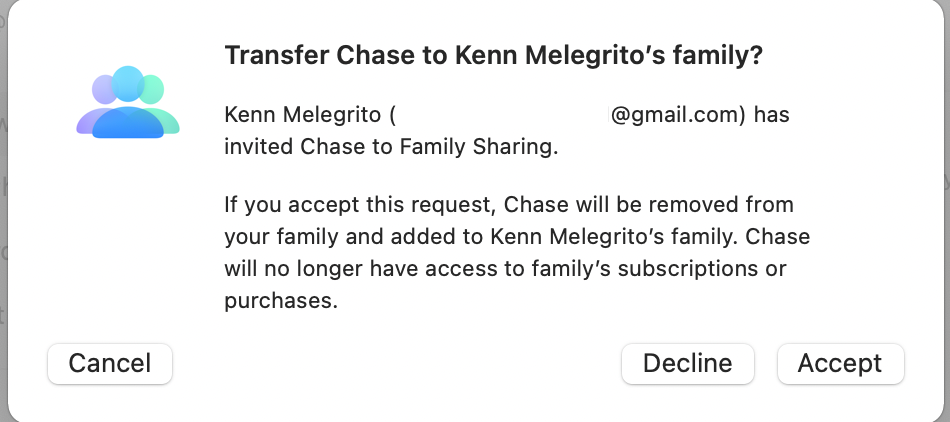Accept the Family Sharing transfer request
This screenshot has height=422, width=950.
[x=840, y=363]
